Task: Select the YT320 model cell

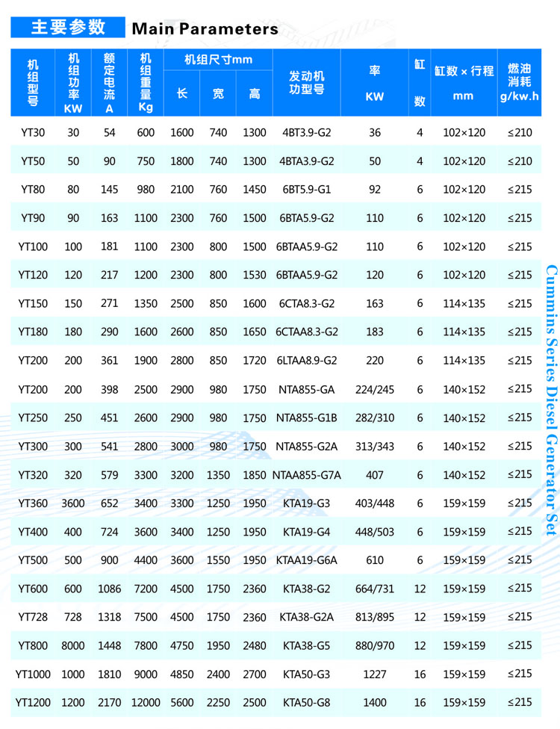Action: (x=33, y=475)
